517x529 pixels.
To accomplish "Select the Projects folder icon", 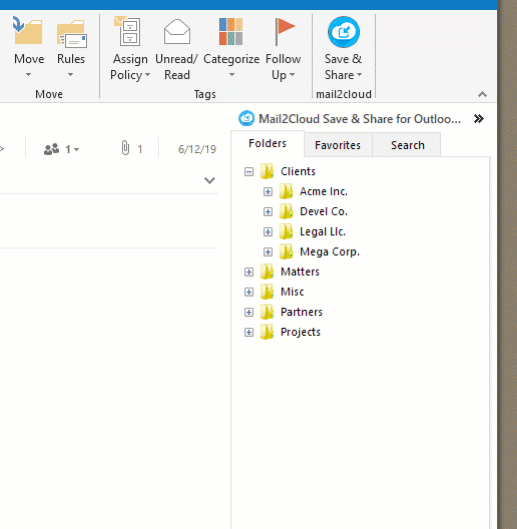I will (267, 332).
